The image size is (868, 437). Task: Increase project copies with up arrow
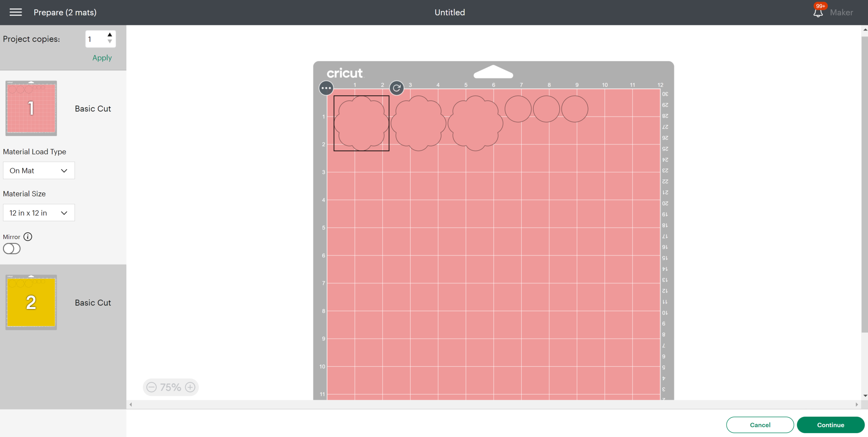[x=110, y=35]
